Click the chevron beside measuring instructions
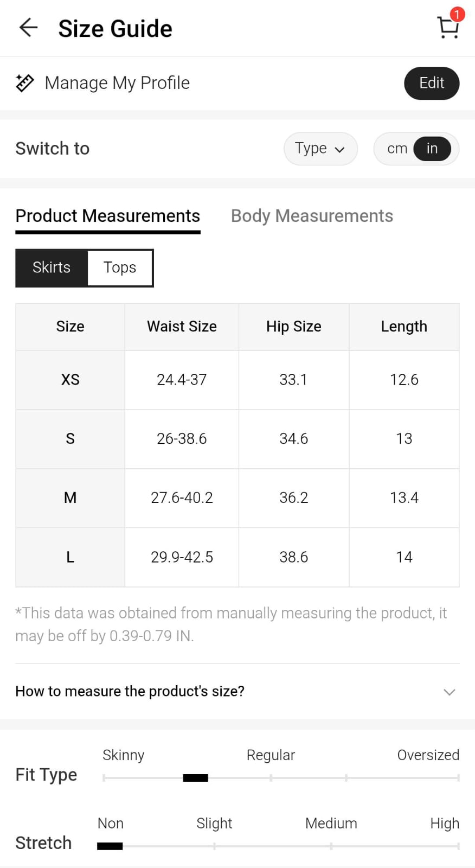Screen dimensions: 475x868 coord(449,692)
